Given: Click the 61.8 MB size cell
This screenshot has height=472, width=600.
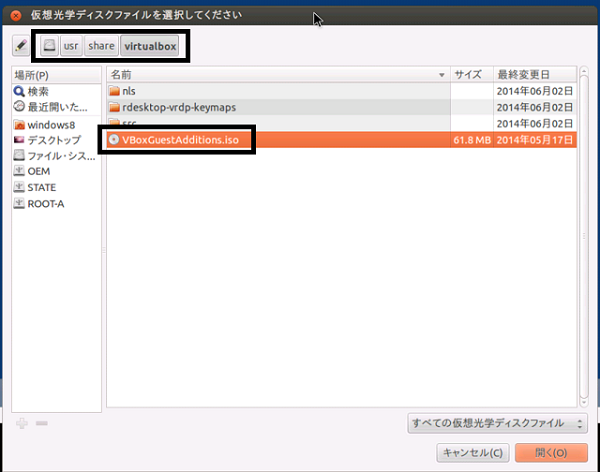Looking at the screenshot, I should (472, 140).
